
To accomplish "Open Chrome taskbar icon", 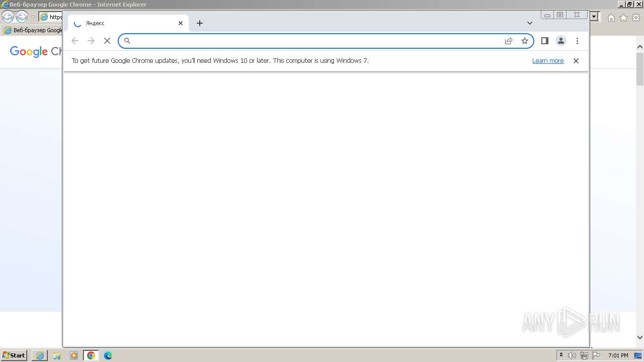I will point(91,355).
